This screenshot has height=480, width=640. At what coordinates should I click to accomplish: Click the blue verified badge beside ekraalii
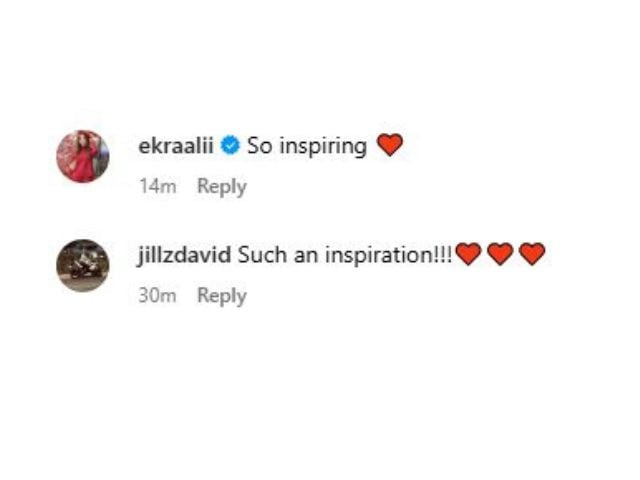pyautogui.click(x=230, y=146)
